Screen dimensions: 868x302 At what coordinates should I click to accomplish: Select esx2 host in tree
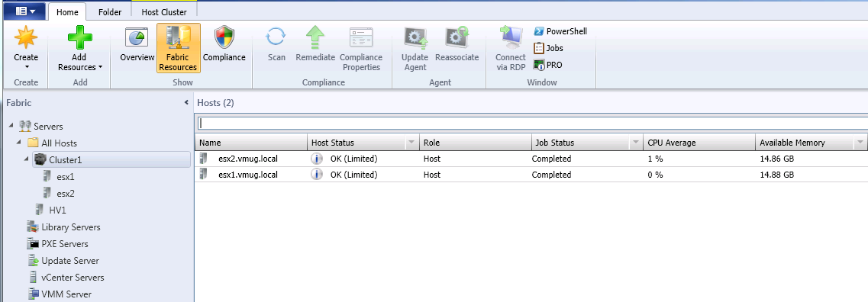tap(66, 194)
